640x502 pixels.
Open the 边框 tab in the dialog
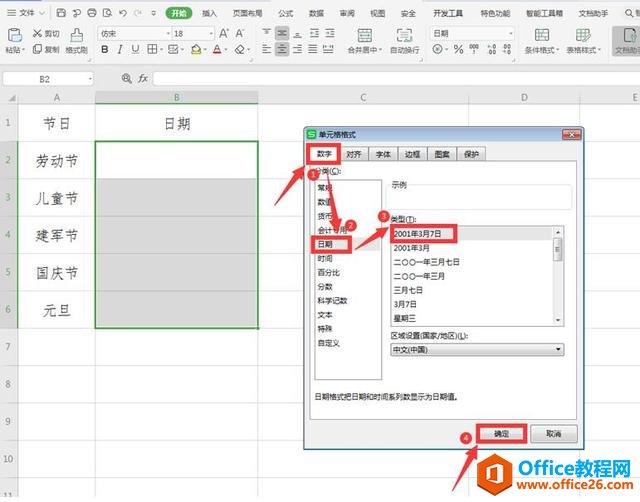(x=412, y=154)
